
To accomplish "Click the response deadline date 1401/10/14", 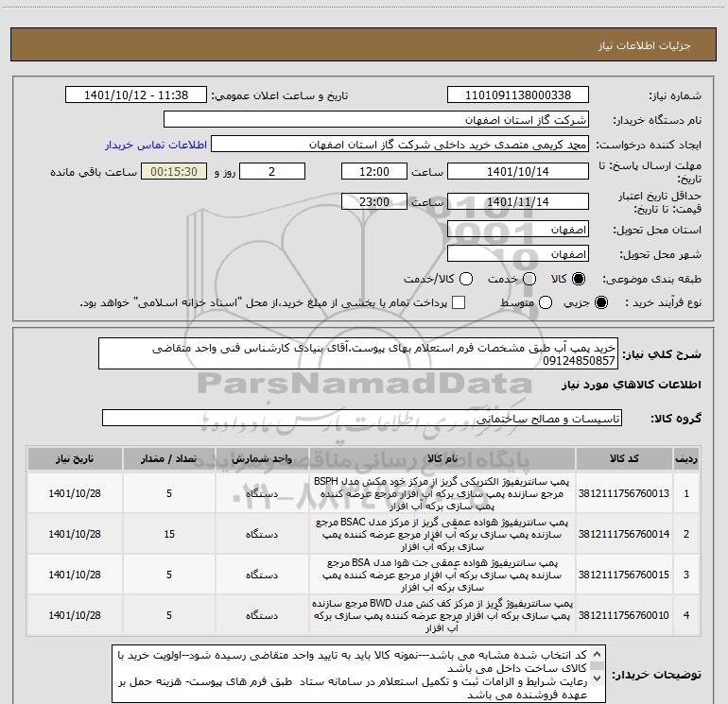I will pos(518,172).
